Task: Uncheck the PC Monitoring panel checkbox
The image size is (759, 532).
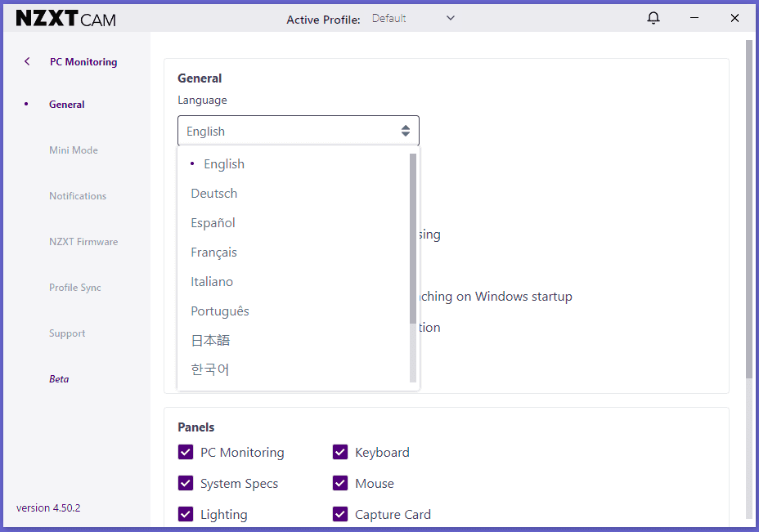Action: tap(186, 452)
